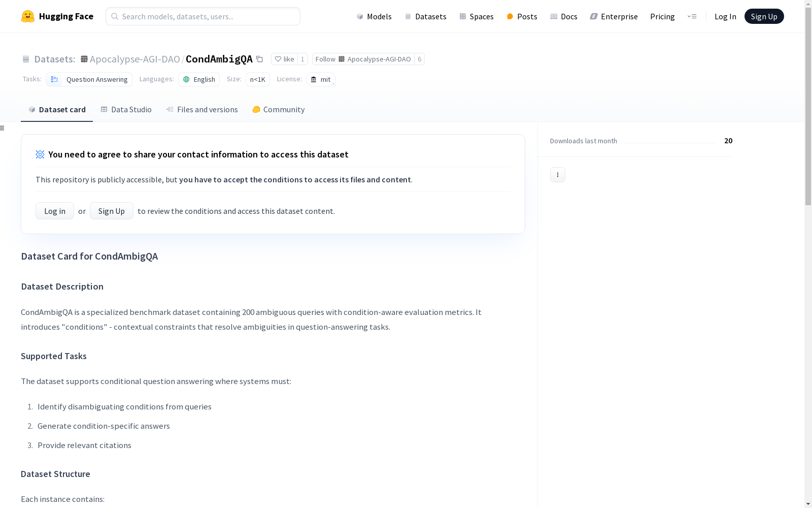Open Enterprise page in navigation
Screen dimensions: 812x508
614,16
